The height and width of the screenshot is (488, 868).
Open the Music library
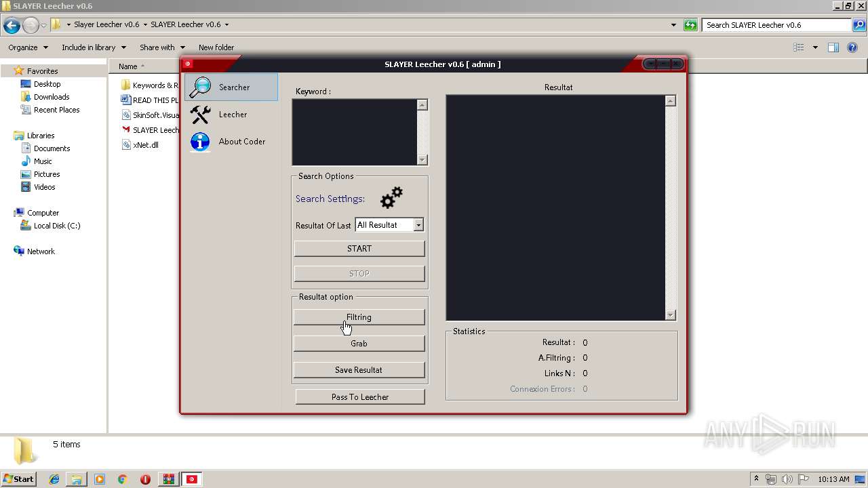click(x=36, y=161)
